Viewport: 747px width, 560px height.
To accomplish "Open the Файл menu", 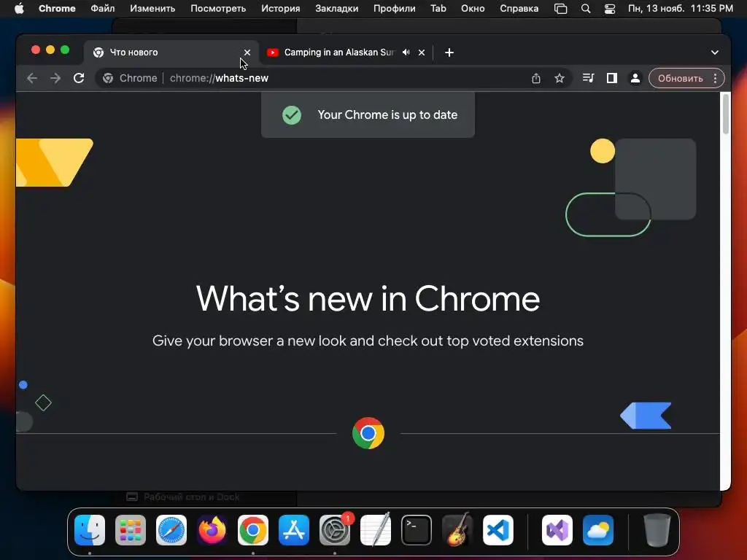I will click(x=102, y=9).
